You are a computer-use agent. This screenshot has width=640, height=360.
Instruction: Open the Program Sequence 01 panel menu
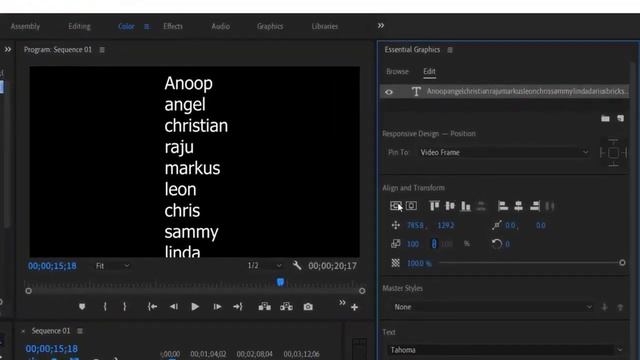click(x=102, y=50)
